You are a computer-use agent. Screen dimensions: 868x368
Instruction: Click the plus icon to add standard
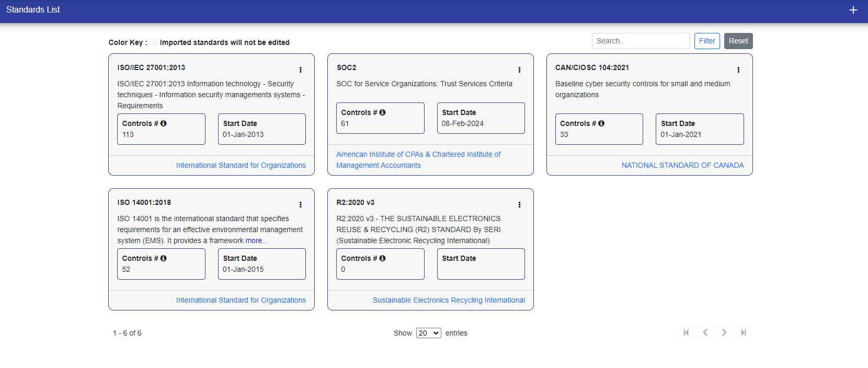point(853,10)
